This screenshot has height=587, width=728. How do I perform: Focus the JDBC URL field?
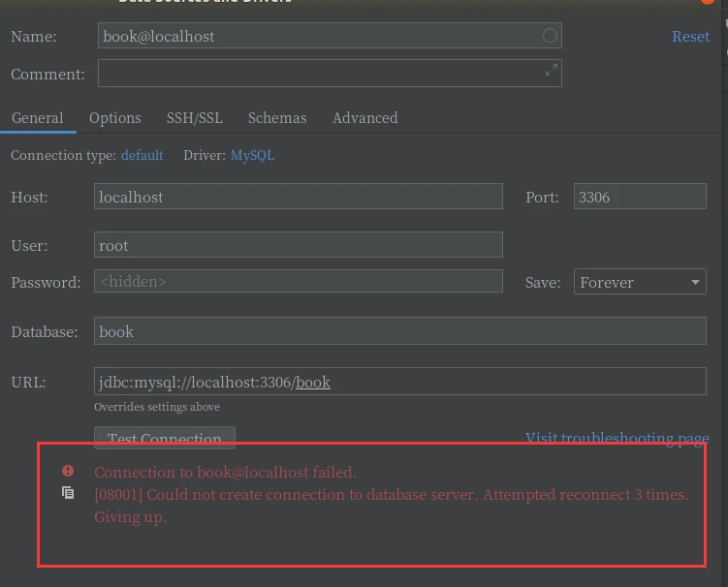(x=399, y=382)
